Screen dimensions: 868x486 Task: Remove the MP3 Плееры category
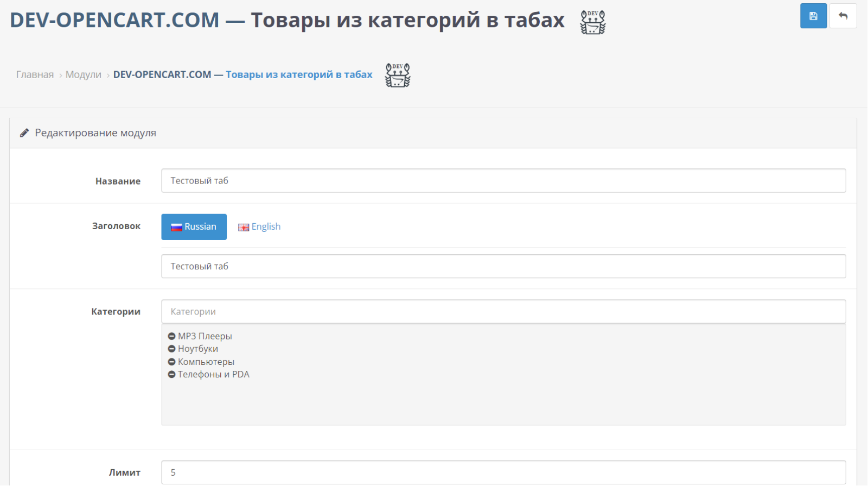(171, 337)
